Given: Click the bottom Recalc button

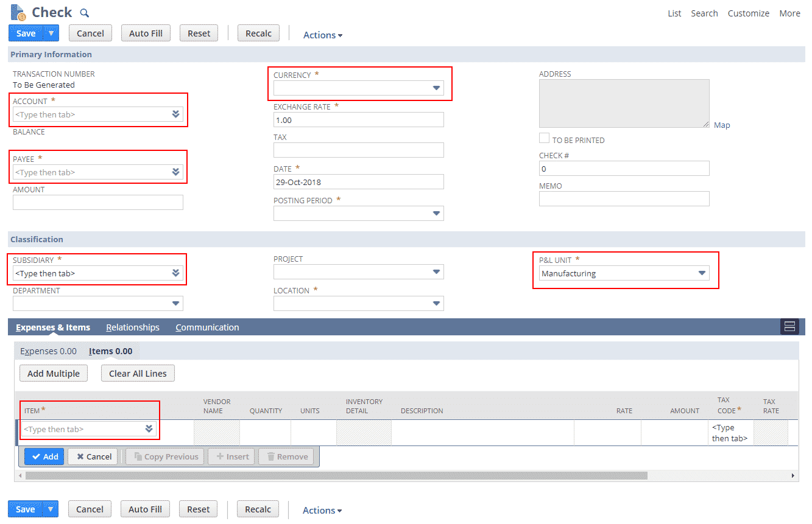Looking at the screenshot, I should pos(258,509).
